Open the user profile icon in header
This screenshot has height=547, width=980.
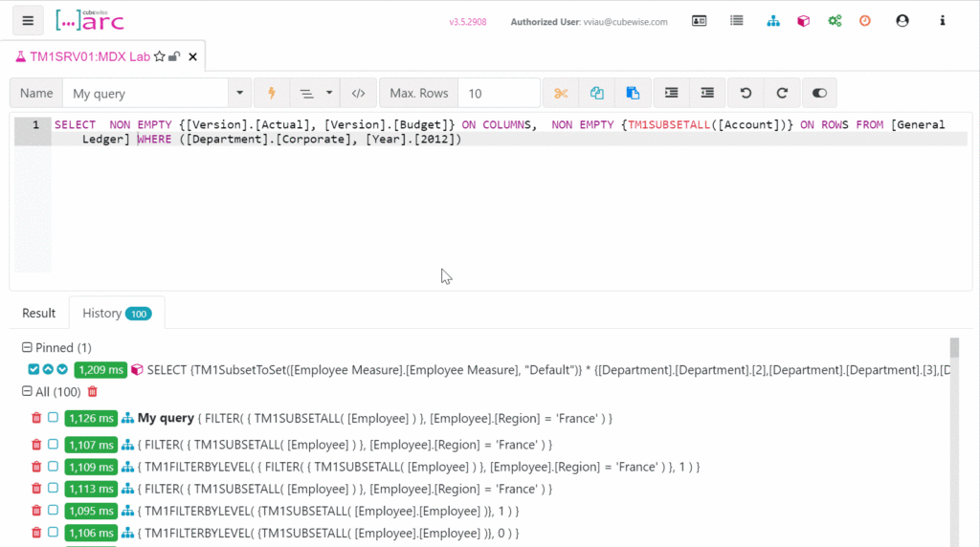click(x=902, y=20)
